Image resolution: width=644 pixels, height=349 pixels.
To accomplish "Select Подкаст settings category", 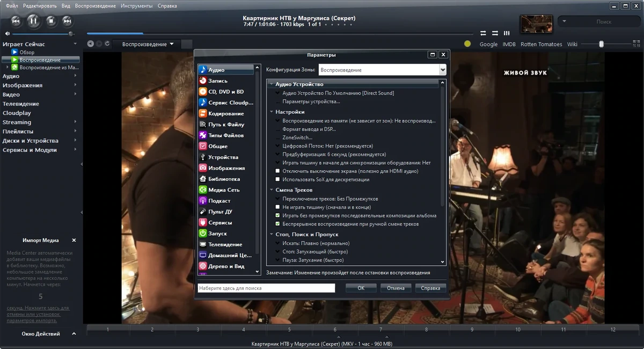I will pyautogui.click(x=225, y=201).
